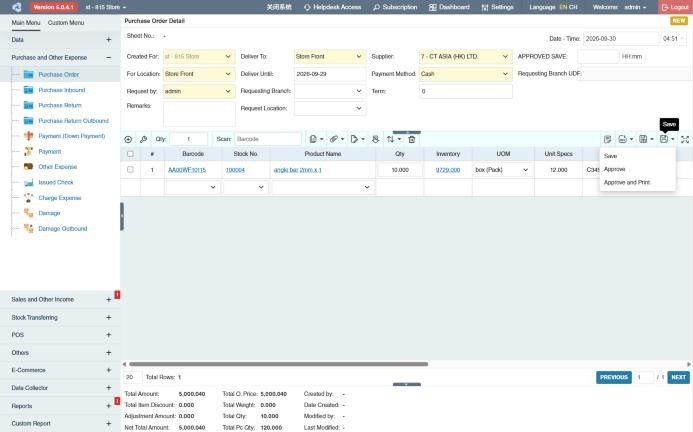Open the Payment Method dropdown

pos(465,74)
